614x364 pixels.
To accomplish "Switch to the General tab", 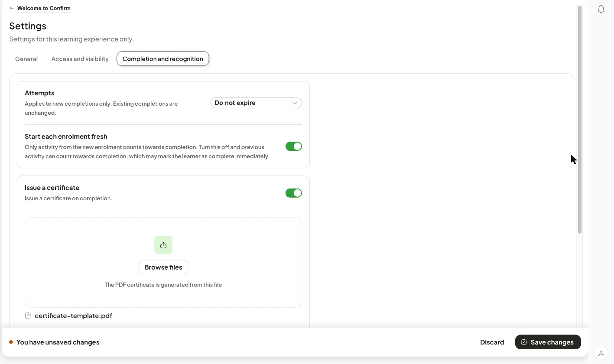I will 26,59.
